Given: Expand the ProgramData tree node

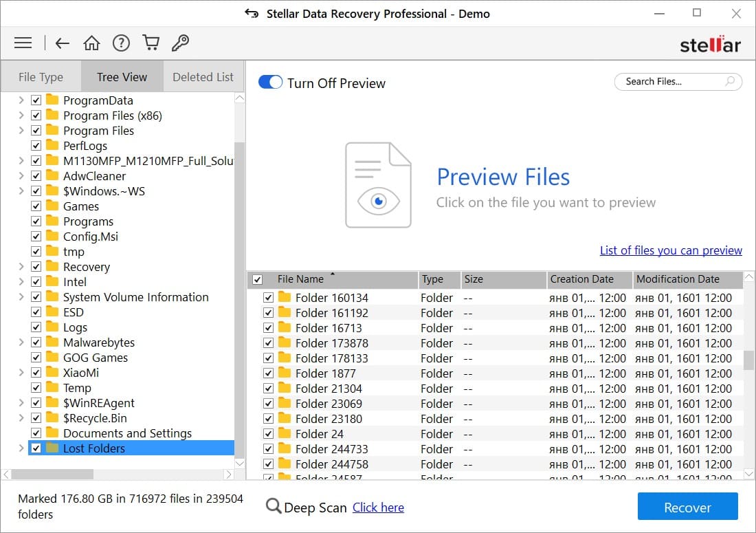Looking at the screenshot, I should pos(21,100).
